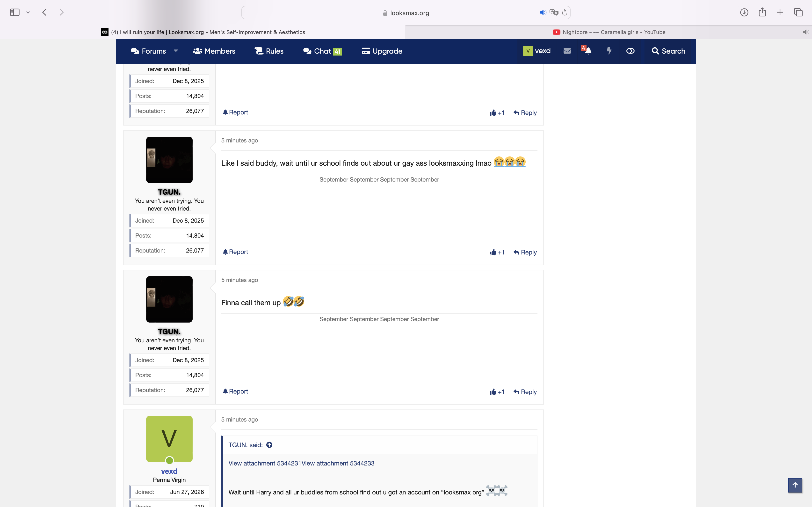Mute audio via address bar speaker icon

543,13
